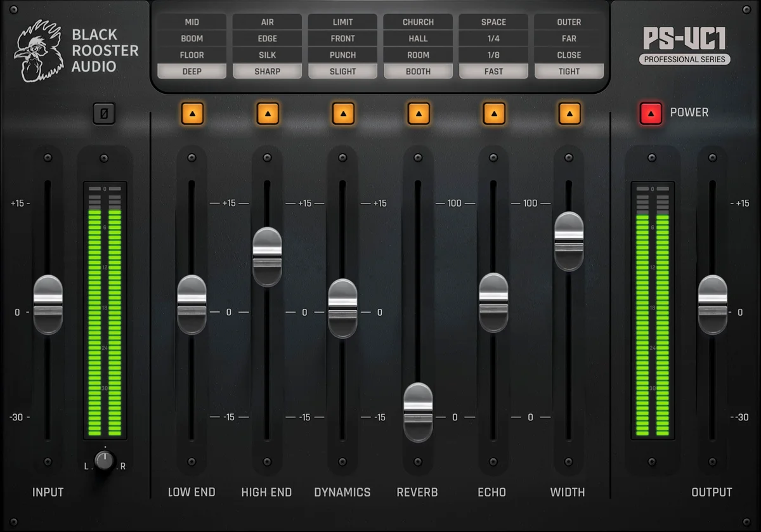Click the DYNAMICS fader handle
The height and width of the screenshot is (532, 761).
pyautogui.click(x=342, y=308)
